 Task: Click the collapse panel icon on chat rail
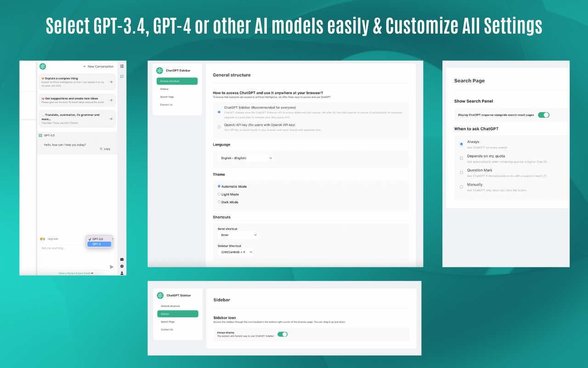pyautogui.click(x=122, y=66)
